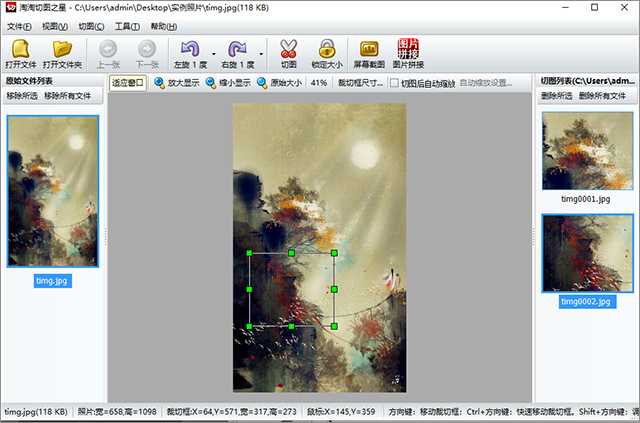
Task: Expand the 右旋 rotation dropdown arrow
Action: [x=261, y=54]
